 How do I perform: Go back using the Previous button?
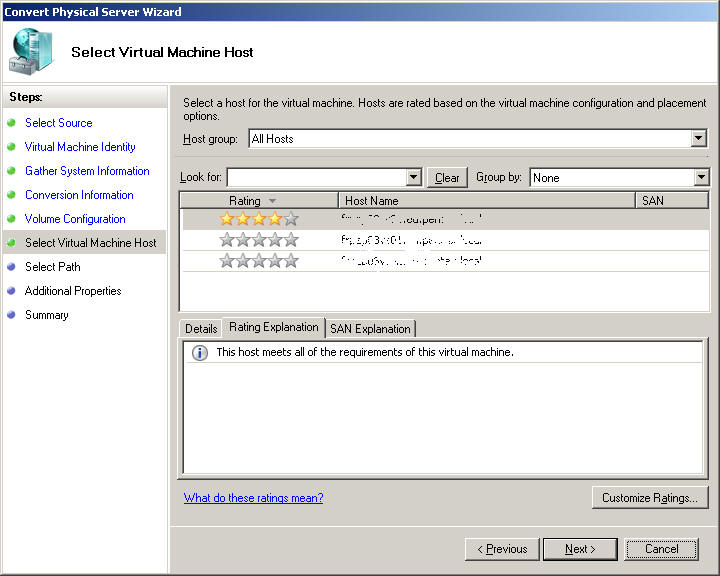click(502, 549)
